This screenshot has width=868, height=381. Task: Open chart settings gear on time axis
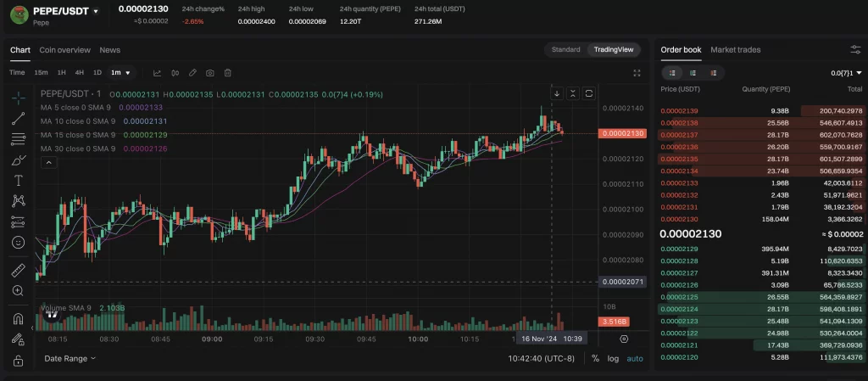pos(625,339)
